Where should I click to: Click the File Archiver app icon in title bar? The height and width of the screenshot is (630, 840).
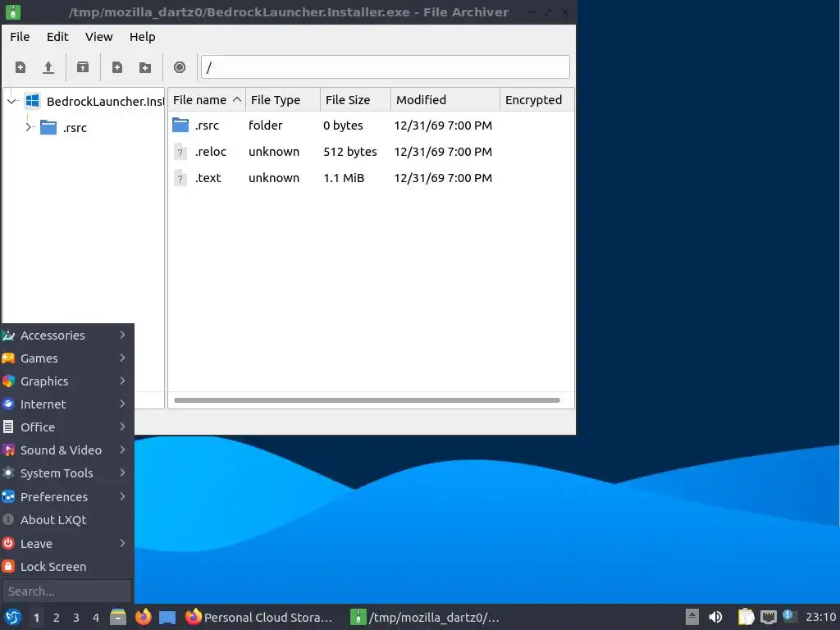[x=13, y=11]
